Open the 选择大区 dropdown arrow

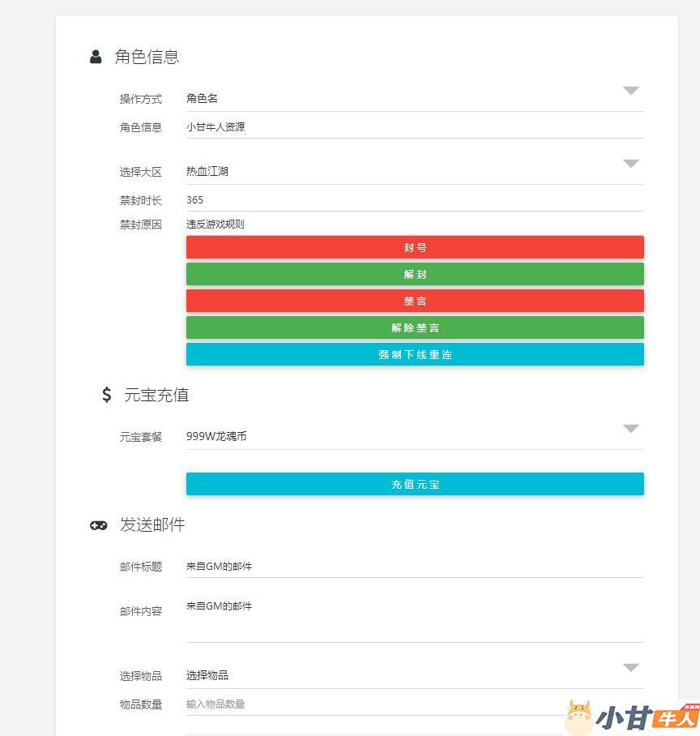click(x=630, y=164)
